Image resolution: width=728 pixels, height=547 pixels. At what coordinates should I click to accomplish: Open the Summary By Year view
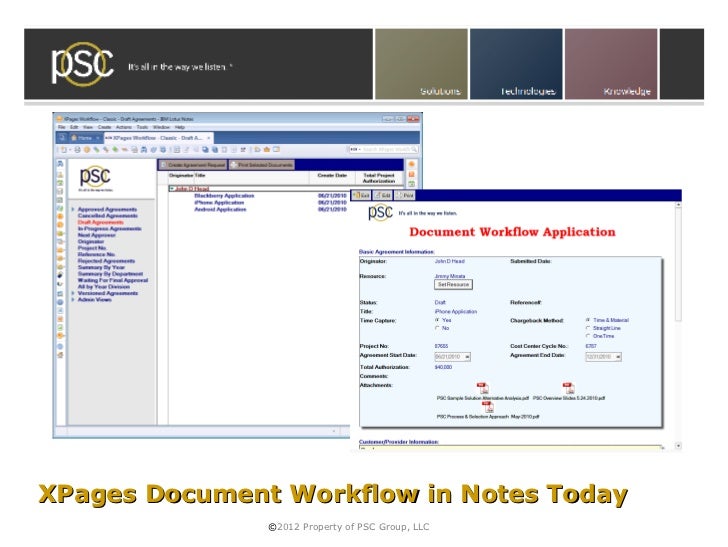click(x=101, y=267)
